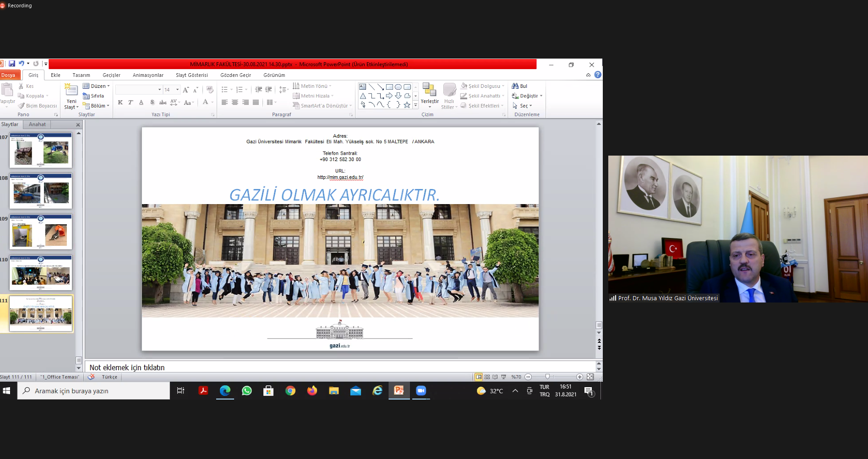868x459 pixels.
Task: Justify the paragraph text
Action: coord(256,103)
